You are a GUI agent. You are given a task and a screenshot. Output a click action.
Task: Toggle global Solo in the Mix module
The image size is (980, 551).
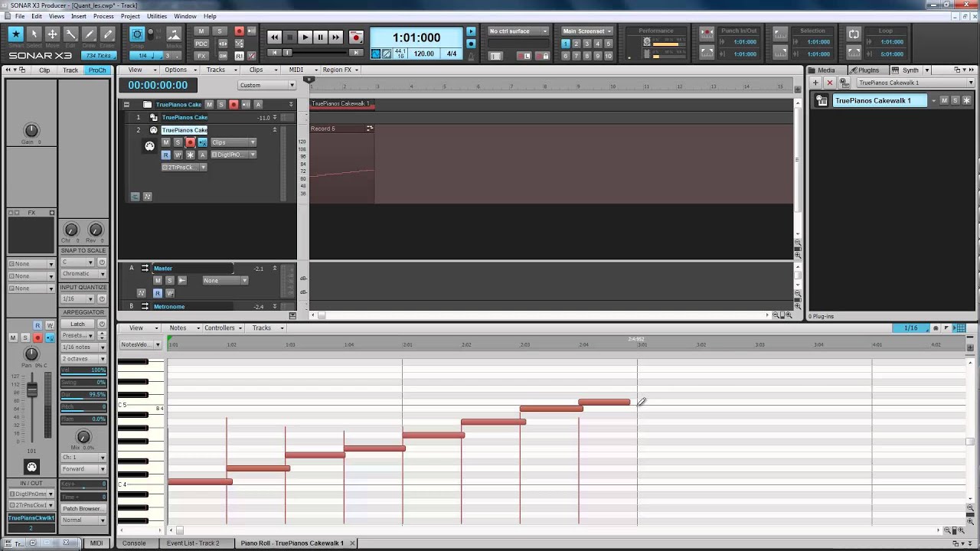[220, 31]
